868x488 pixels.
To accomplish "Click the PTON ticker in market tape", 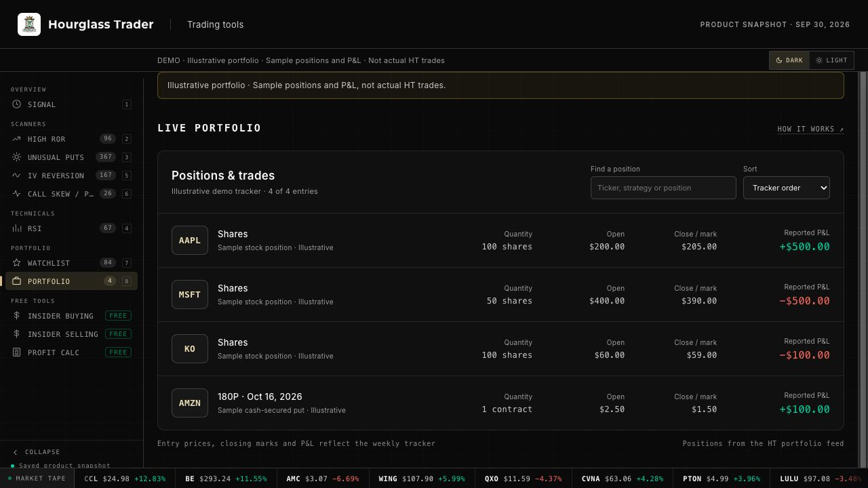I will (x=692, y=479).
